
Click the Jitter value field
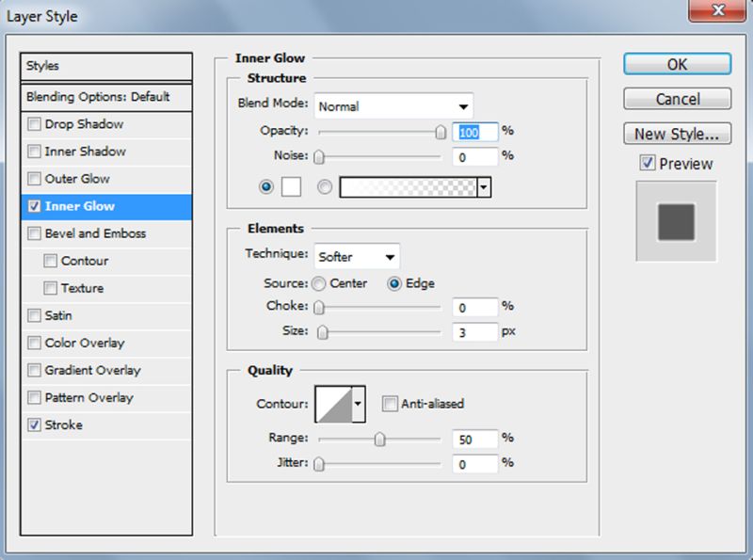(475, 464)
